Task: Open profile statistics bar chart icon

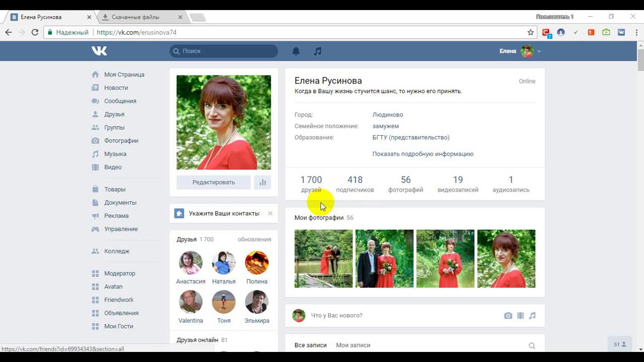Action: point(263,183)
